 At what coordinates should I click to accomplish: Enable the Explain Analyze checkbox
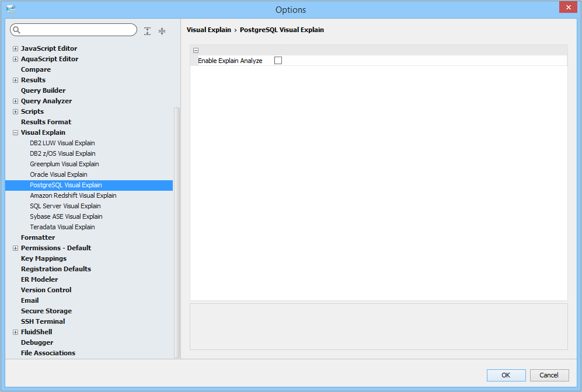coord(278,61)
